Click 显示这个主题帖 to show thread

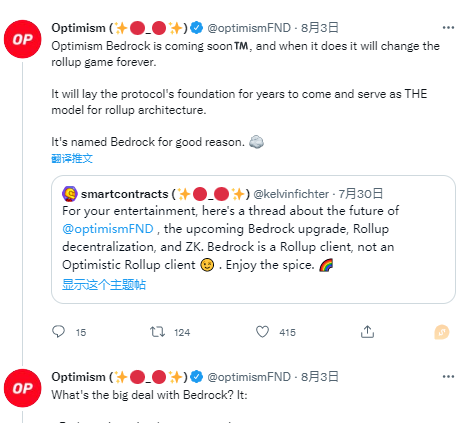pyautogui.click(x=104, y=285)
